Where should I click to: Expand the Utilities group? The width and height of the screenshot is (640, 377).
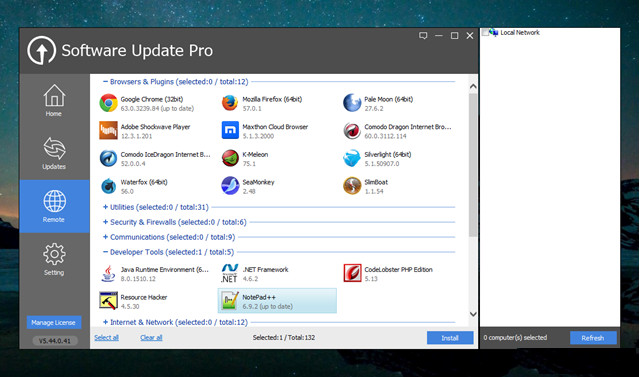[105, 207]
